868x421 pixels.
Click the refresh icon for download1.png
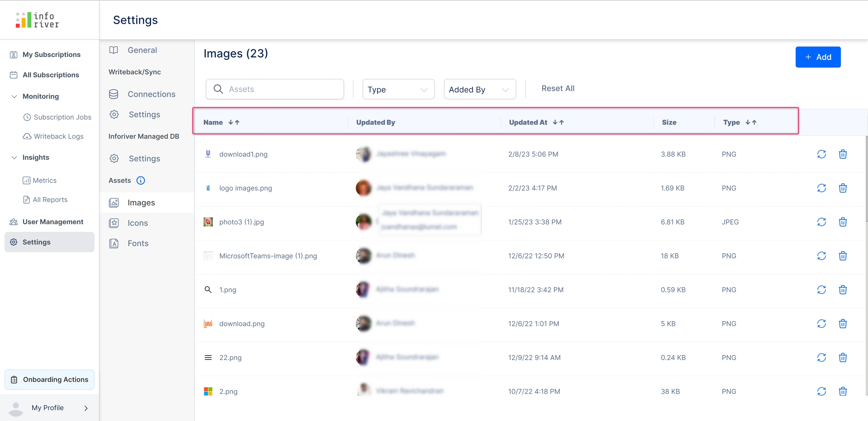point(821,154)
